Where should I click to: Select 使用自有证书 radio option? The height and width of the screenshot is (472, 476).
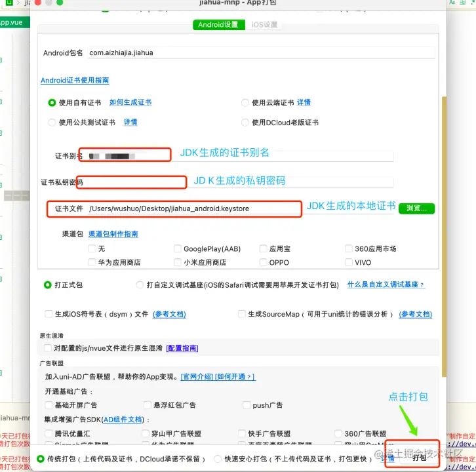52,103
